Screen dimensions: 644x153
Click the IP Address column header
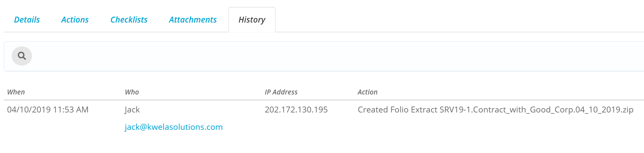click(281, 92)
